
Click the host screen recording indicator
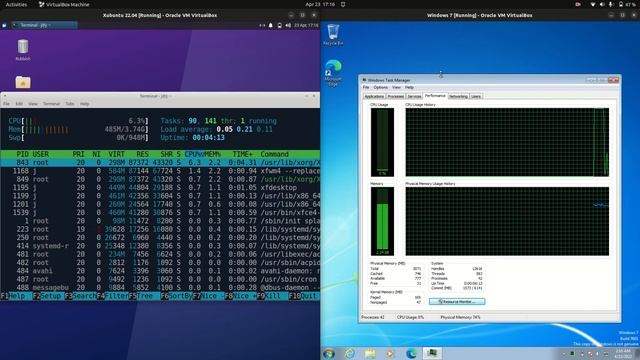click(x=578, y=4)
